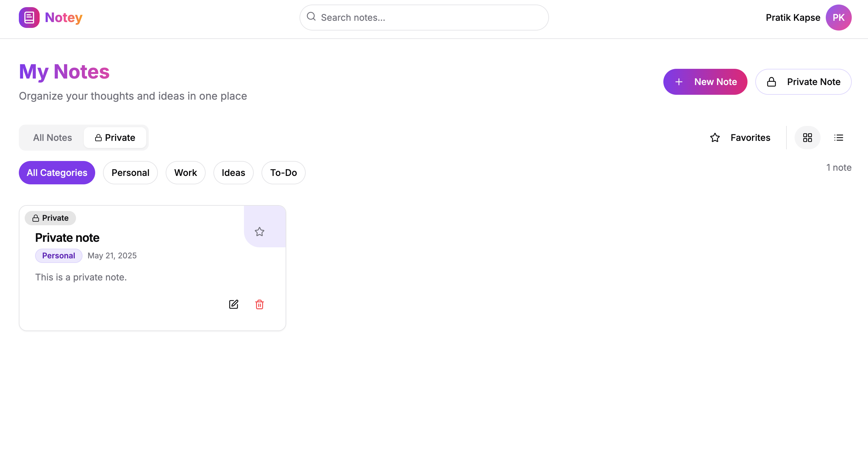Switch to the All Notes tab
Image resolution: width=868 pixels, height=457 pixels.
[x=52, y=138]
